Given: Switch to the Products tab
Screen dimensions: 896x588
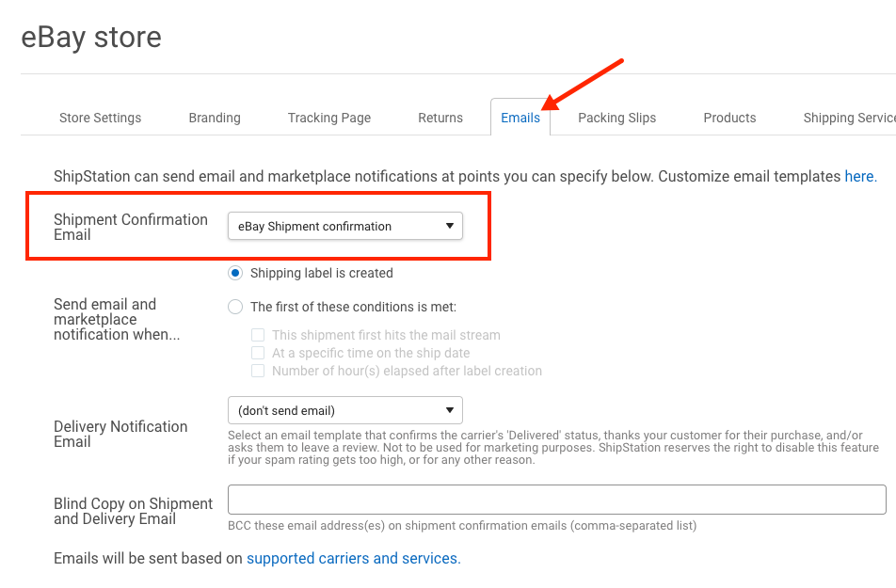Looking at the screenshot, I should pyautogui.click(x=729, y=118).
